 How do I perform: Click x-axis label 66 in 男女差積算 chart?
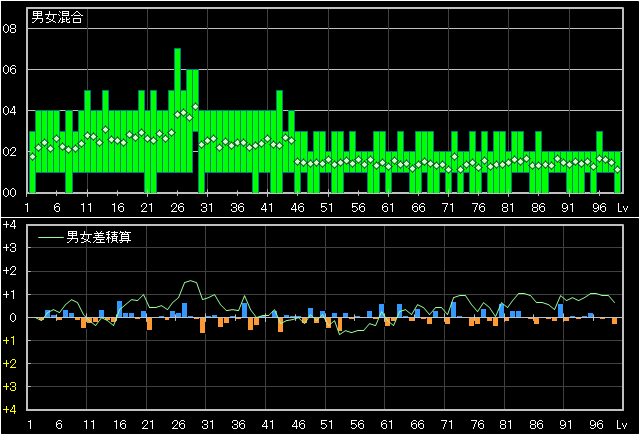(x=417, y=425)
